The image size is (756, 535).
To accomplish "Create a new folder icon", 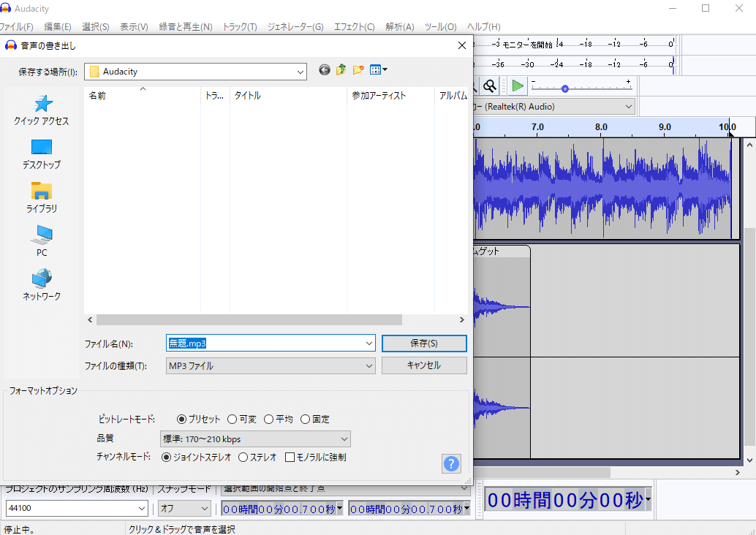I will click(358, 70).
